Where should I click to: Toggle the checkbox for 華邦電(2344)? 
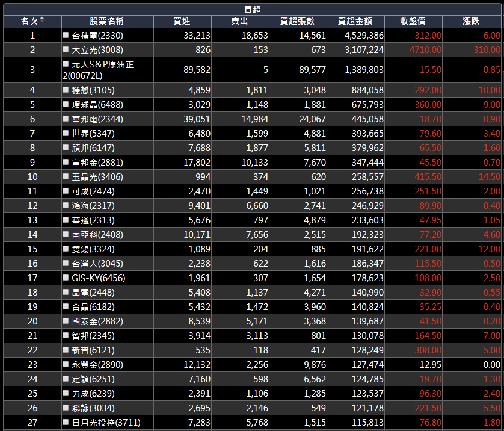[x=66, y=119]
